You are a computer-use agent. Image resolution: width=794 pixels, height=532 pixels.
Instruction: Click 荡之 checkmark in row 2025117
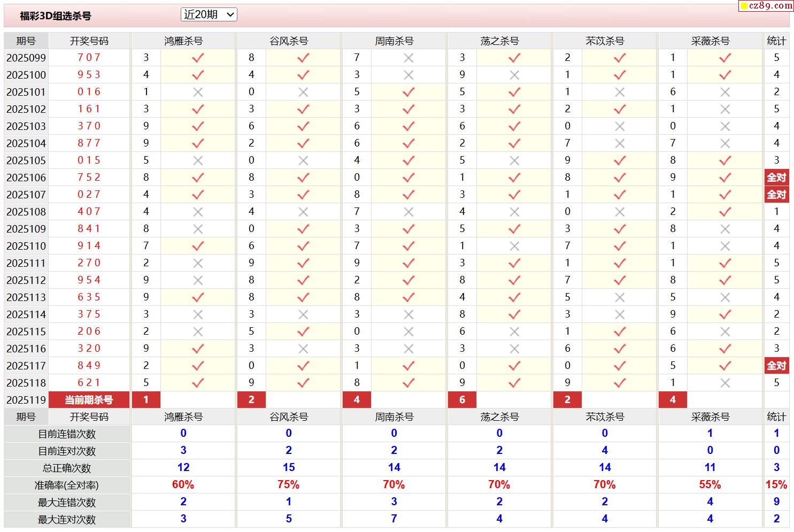pos(514,366)
